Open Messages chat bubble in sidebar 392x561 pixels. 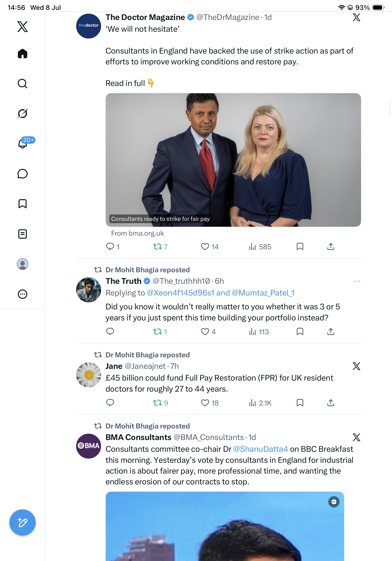tap(23, 174)
